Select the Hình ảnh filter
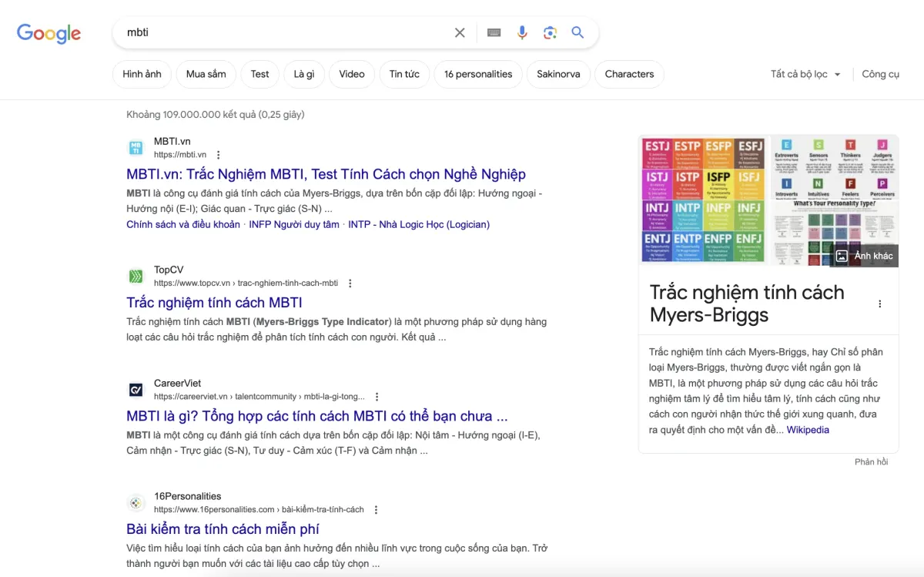 coord(142,74)
